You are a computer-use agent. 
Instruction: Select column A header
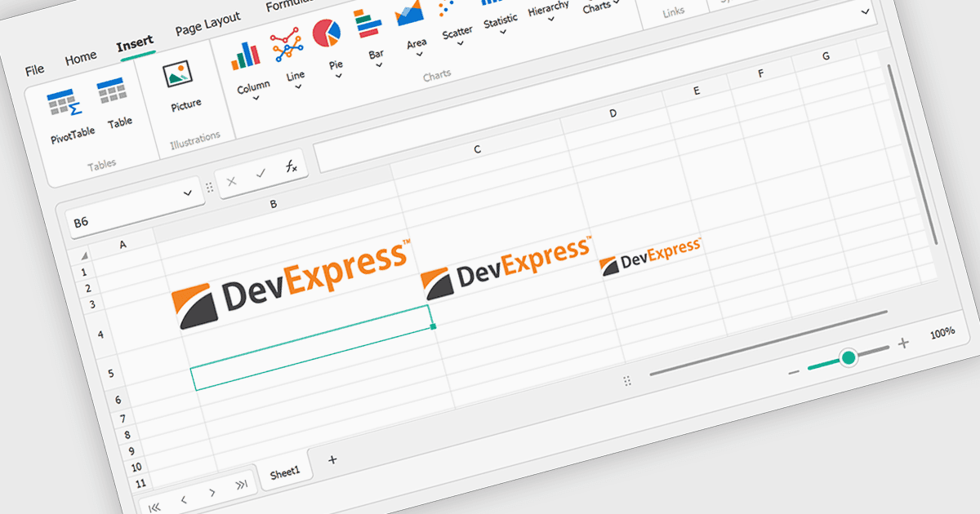pyautogui.click(x=123, y=245)
